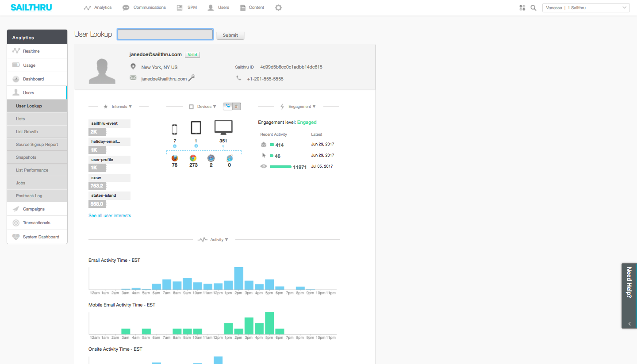The image size is (637, 364).
Task: Click the Engagement lightning bolt icon
Action: pos(282,107)
